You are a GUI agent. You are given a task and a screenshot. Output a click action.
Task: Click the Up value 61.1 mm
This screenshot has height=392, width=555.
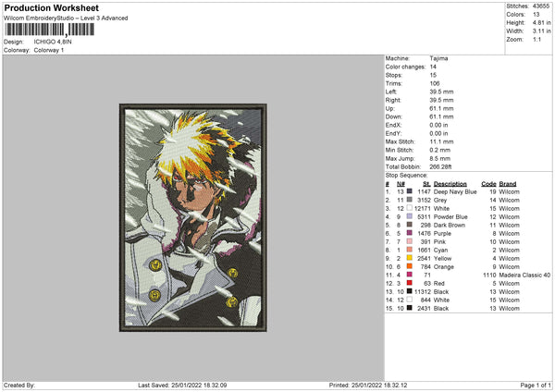(441, 108)
